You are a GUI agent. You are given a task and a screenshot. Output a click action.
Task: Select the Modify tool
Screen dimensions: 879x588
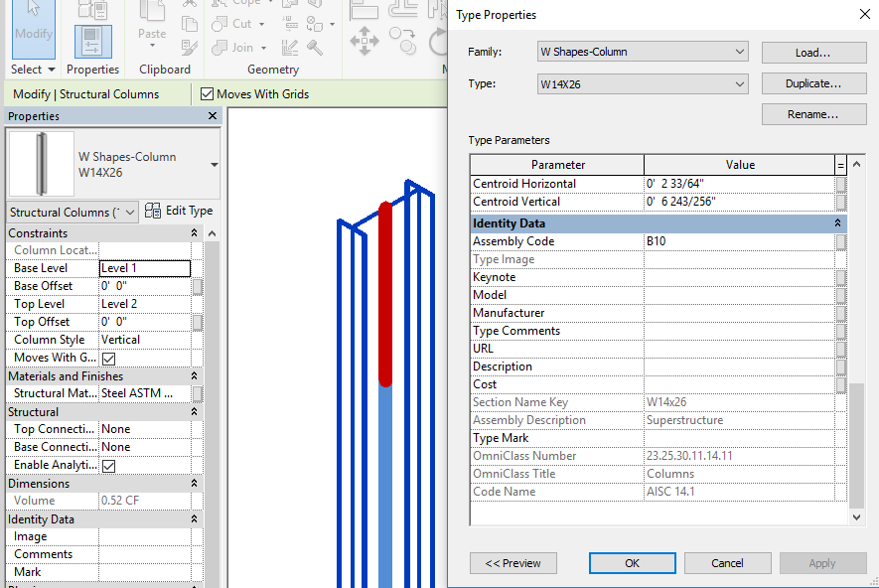point(34,30)
